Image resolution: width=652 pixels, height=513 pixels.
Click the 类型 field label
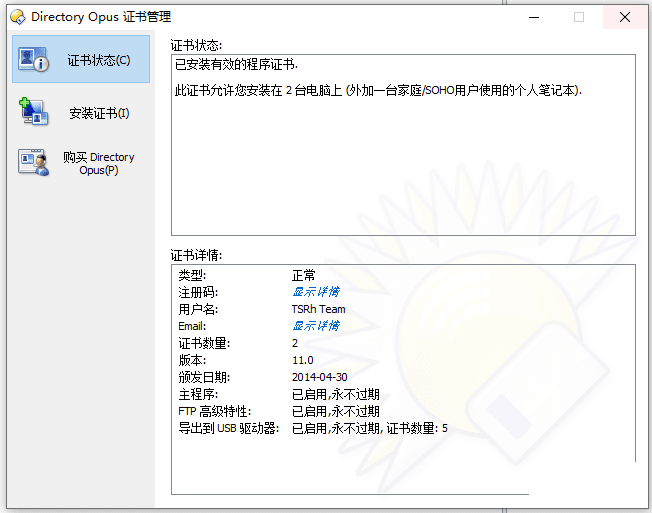[192, 275]
